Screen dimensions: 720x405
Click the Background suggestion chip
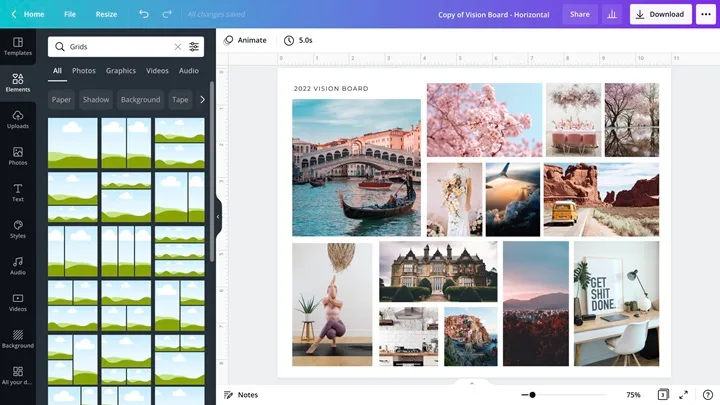click(x=141, y=100)
